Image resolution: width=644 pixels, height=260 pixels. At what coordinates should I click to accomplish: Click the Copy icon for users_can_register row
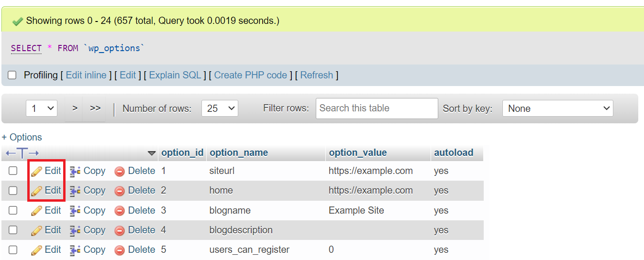75,250
